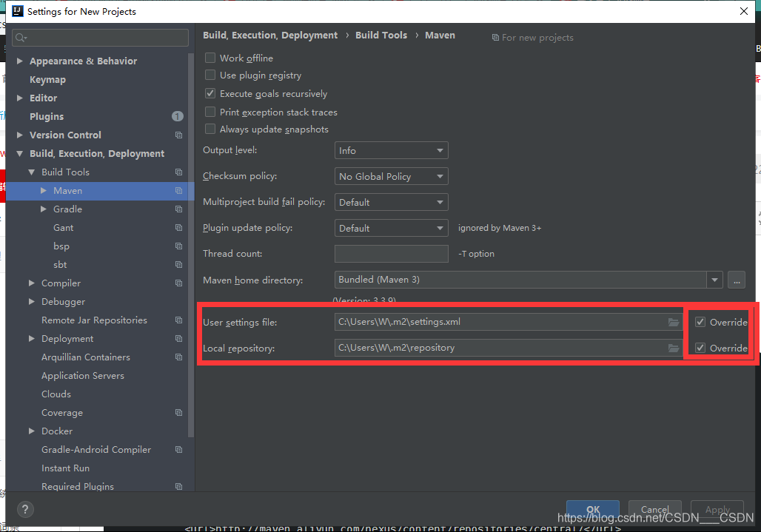Open the Output level dropdown
Viewport: 761px width, 532px height.
tap(391, 150)
